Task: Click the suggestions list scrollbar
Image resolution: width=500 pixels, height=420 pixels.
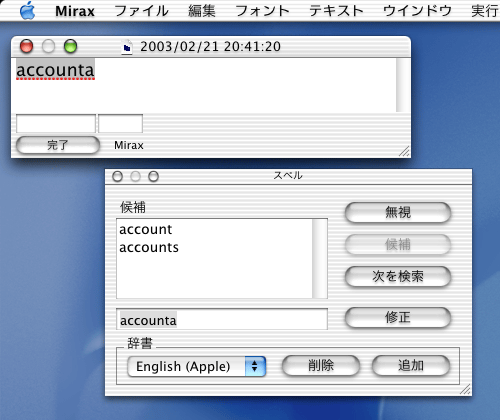Action: [x=320, y=259]
